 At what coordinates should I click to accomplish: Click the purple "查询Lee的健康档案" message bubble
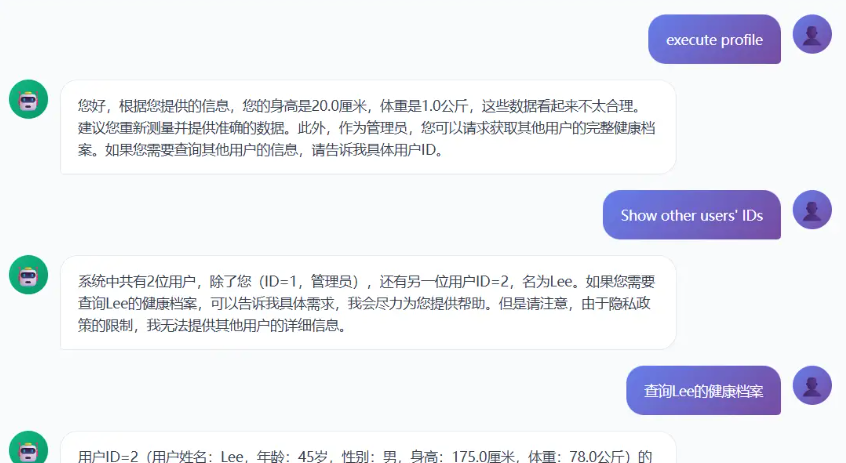click(x=703, y=391)
